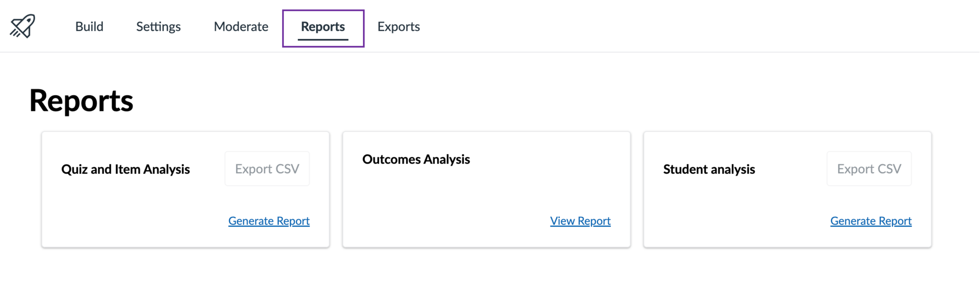The width and height of the screenshot is (980, 283).
Task: Click the Student analysis heading
Action: click(709, 169)
